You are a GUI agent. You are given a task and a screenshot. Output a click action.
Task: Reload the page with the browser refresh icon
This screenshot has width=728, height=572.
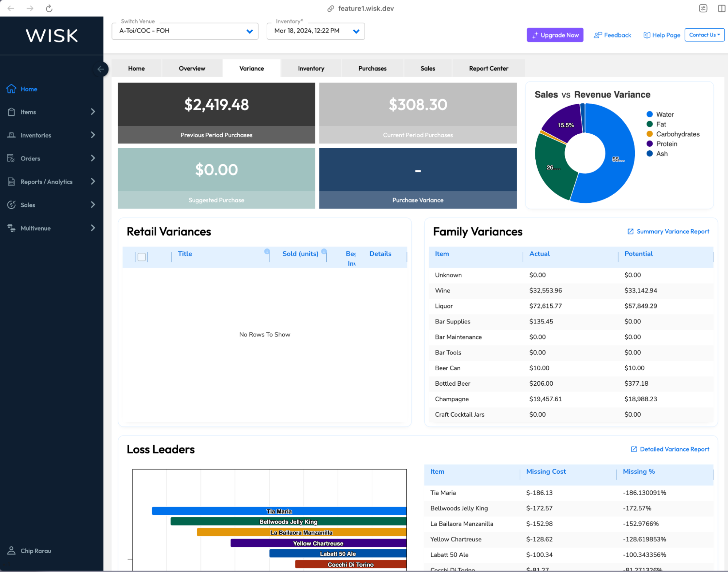click(48, 8)
